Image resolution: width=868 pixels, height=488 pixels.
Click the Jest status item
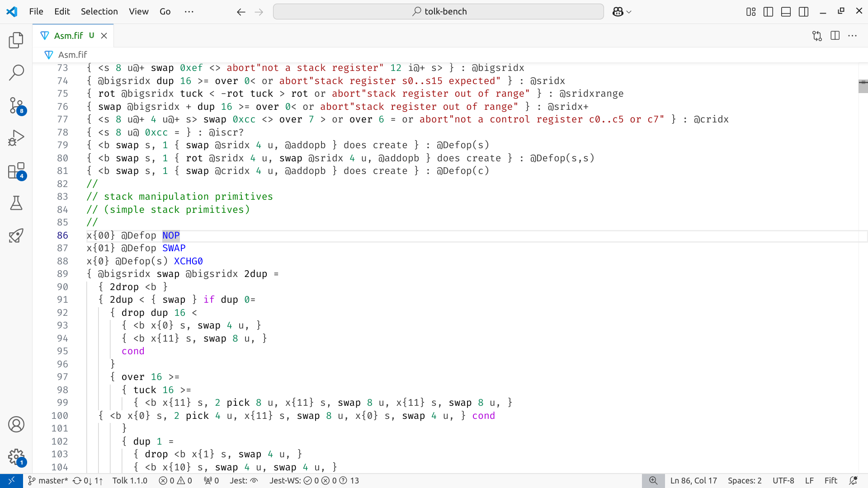click(x=244, y=481)
